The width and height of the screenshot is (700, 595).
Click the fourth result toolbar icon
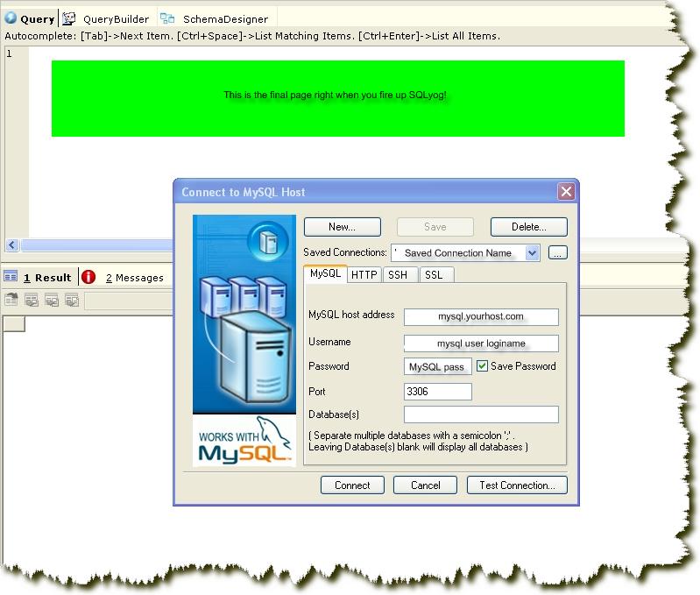pyautogui.click(x=72, y=300)
